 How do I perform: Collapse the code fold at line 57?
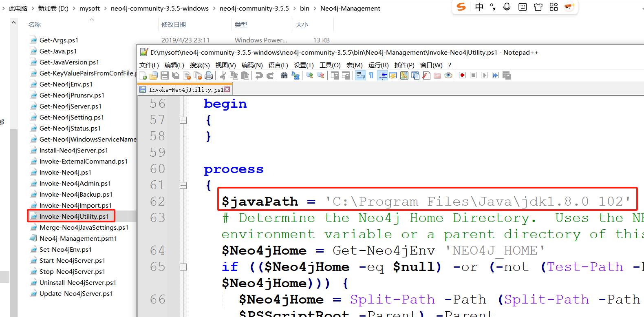point(183,120)
